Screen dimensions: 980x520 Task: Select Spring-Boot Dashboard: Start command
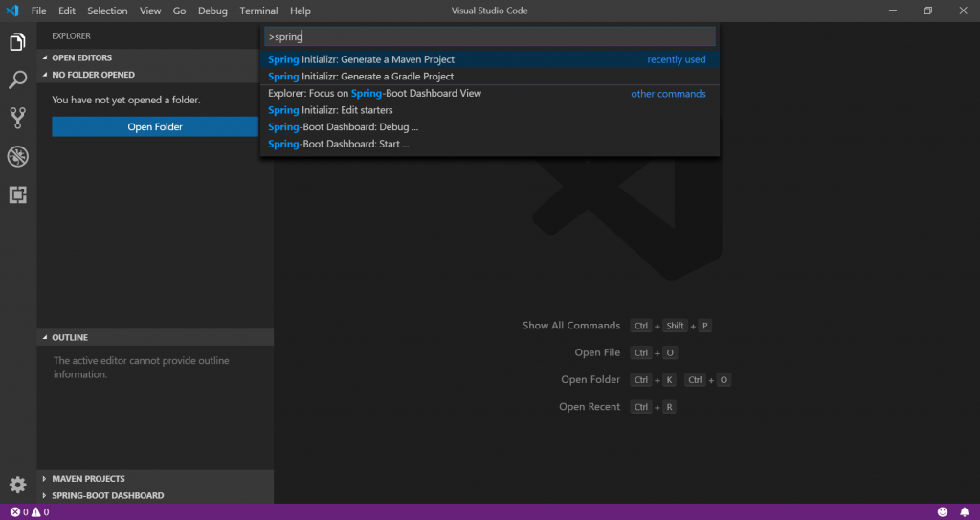tap(490, 144)
